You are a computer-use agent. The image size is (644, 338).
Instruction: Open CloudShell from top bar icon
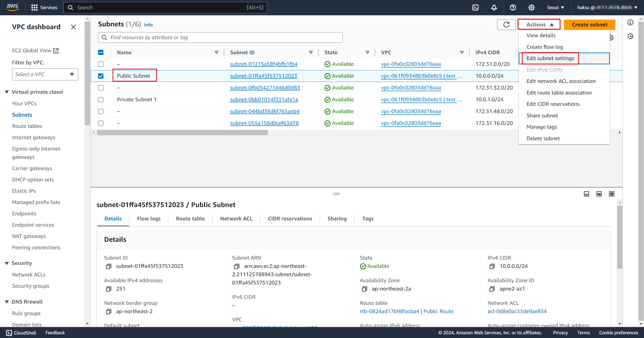(x=475, y=8)
